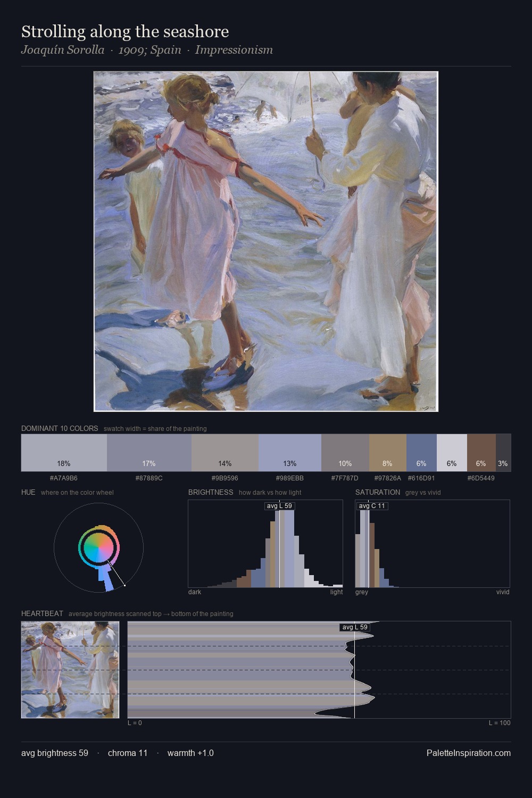Click the hue color wheel
The image size is (532, 798).
[98, 547]
